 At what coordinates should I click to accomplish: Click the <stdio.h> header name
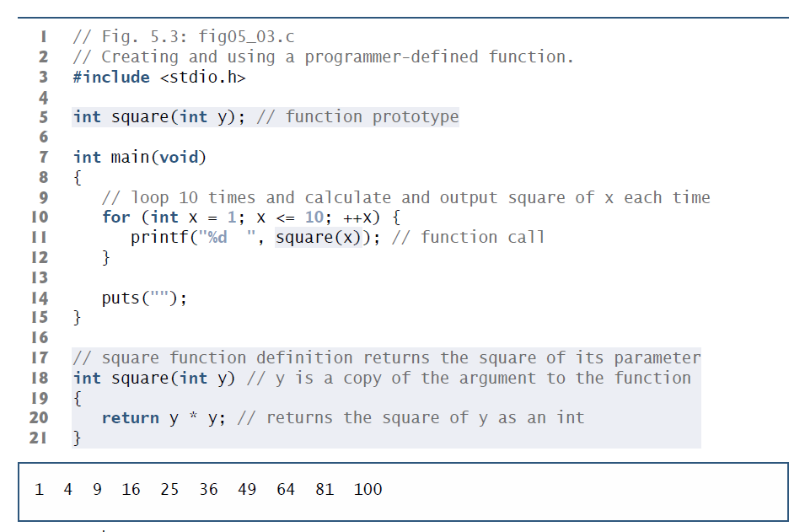[203, 77]
